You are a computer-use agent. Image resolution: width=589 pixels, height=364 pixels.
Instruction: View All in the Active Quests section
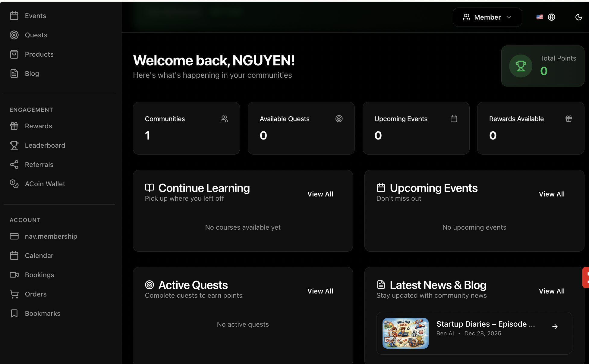click(320, 291)
